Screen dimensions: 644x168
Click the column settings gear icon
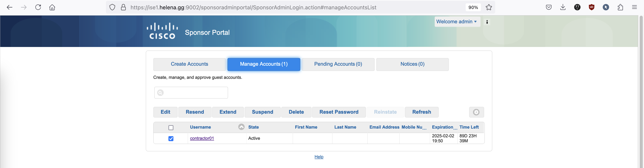click(476, 112)
